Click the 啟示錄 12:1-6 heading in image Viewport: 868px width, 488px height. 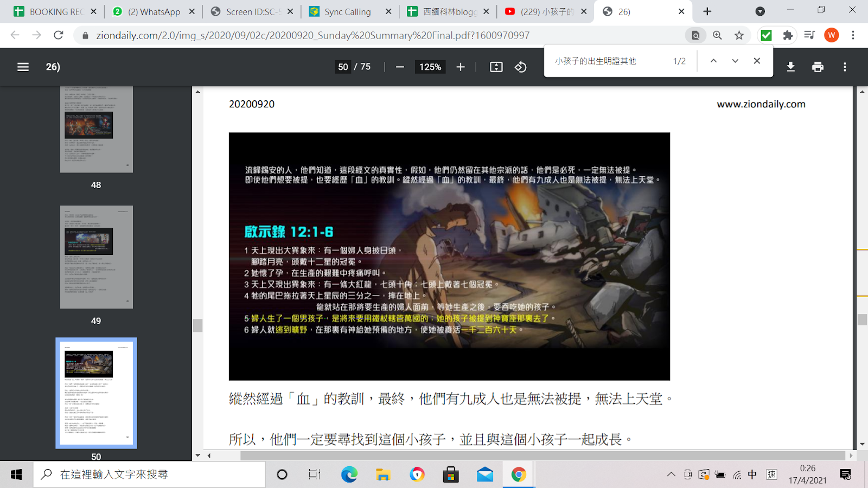(289, 232)
